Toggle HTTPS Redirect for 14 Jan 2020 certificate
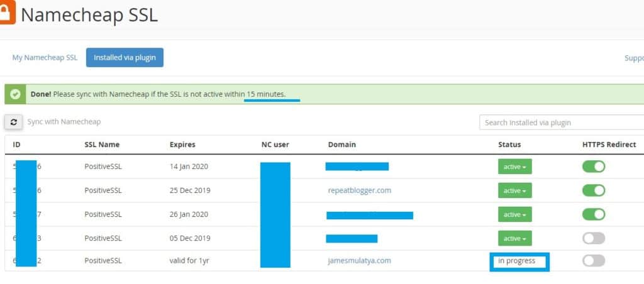 (594, 167)
